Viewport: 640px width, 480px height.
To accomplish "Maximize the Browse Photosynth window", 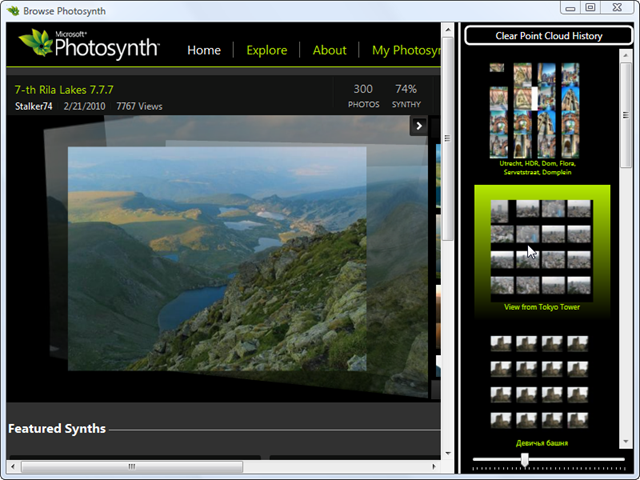I will [x=591, y=7].
